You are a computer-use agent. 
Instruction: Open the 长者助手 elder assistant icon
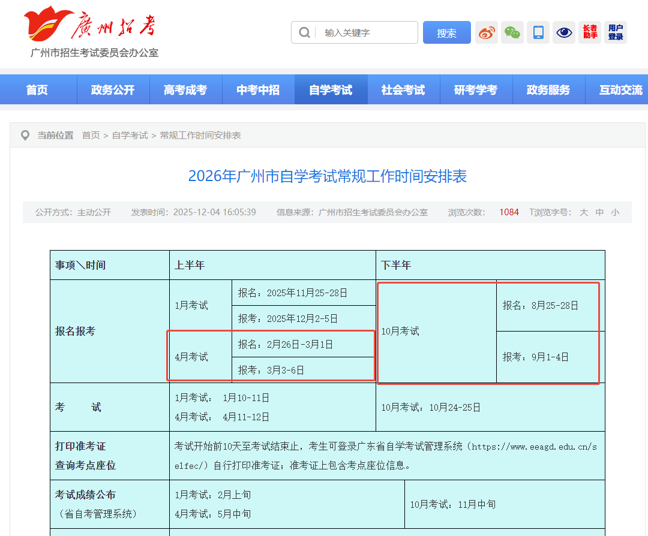pos(590,33)
